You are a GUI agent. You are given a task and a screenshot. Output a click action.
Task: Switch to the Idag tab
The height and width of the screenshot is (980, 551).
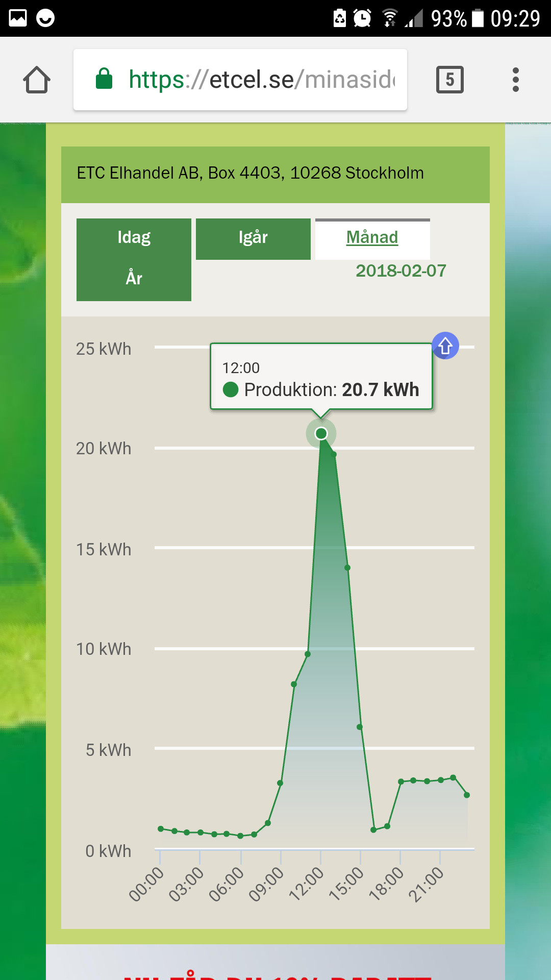(x=134, y=238)
